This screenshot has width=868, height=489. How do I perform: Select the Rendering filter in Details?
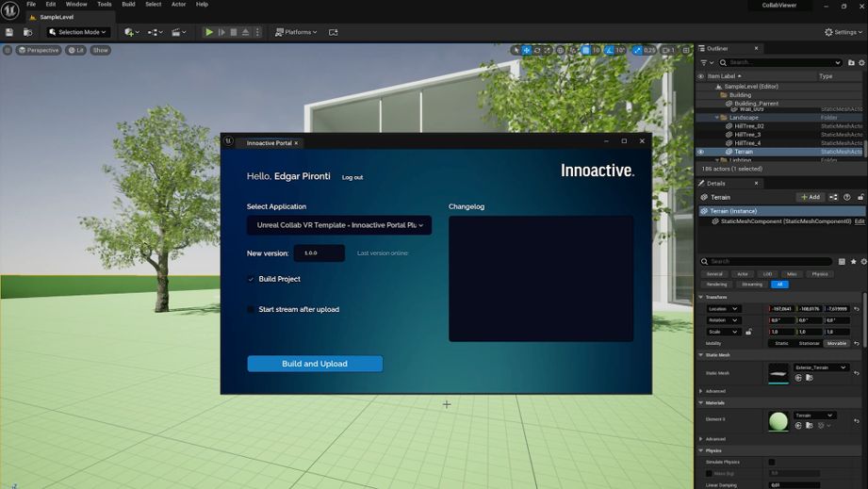716,285
